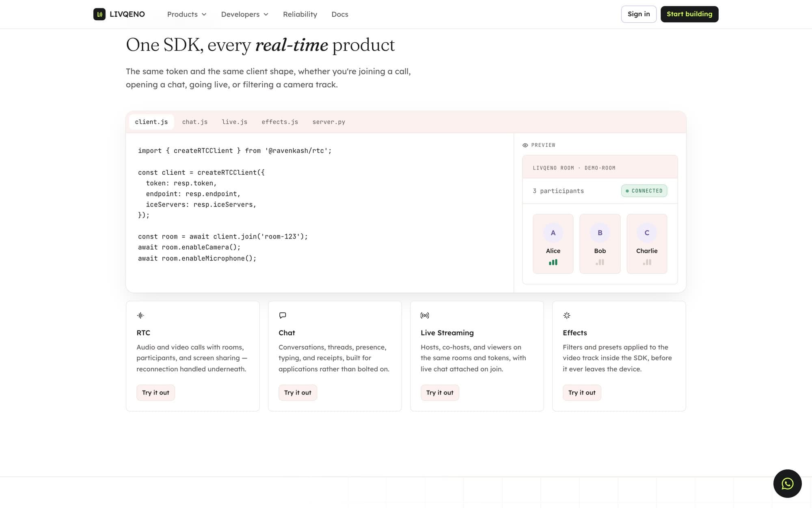Select Charlie's participant tile
Viewport: 812px width, 508px height.
[x=647, y=244]
